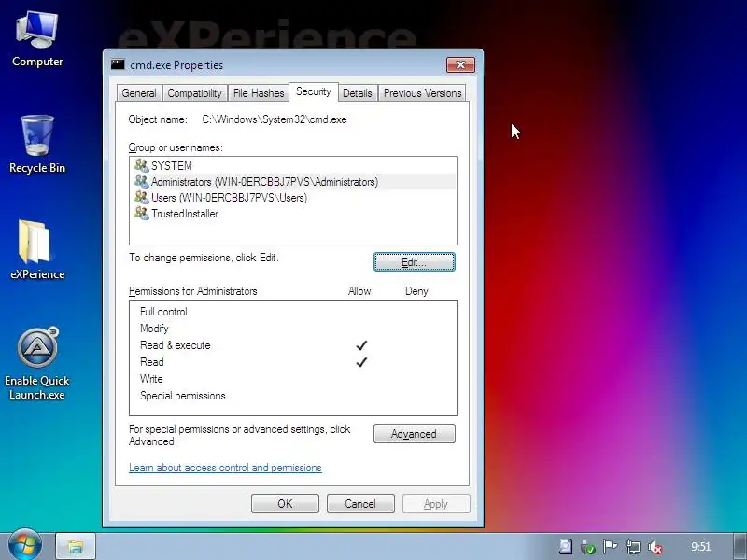Click the SYSTEM group icon

(142, 165)
